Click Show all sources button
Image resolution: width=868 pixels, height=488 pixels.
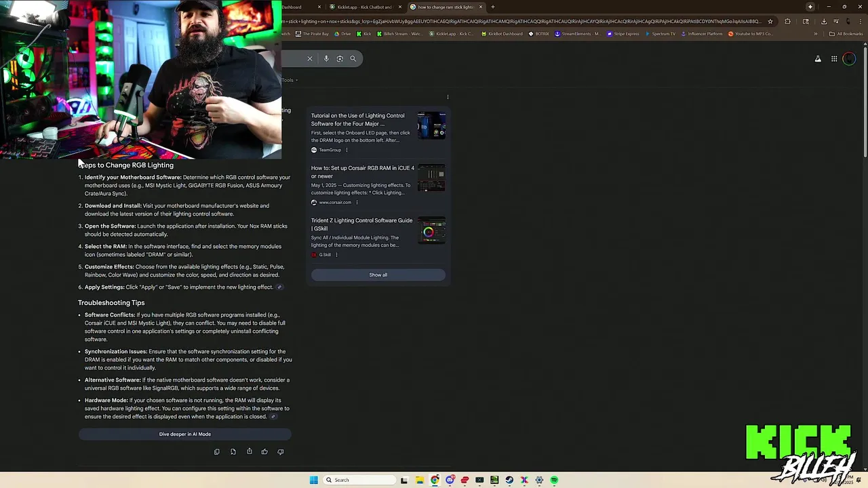pos(378,274)
